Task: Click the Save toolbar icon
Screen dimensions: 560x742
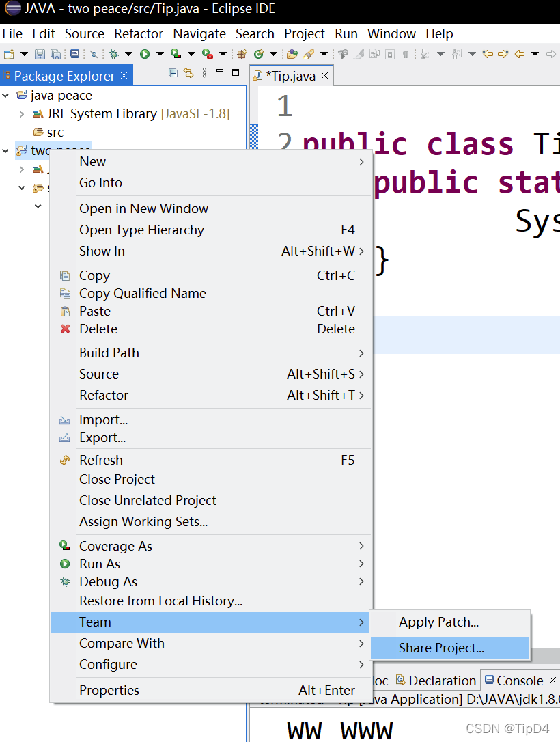Action: click(40, 54)
